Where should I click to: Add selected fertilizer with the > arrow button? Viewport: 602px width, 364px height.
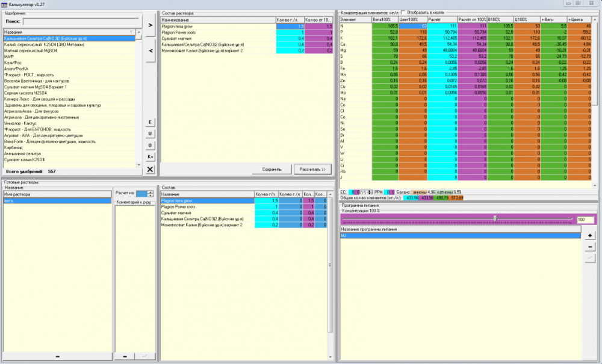(x=150, y=25)
